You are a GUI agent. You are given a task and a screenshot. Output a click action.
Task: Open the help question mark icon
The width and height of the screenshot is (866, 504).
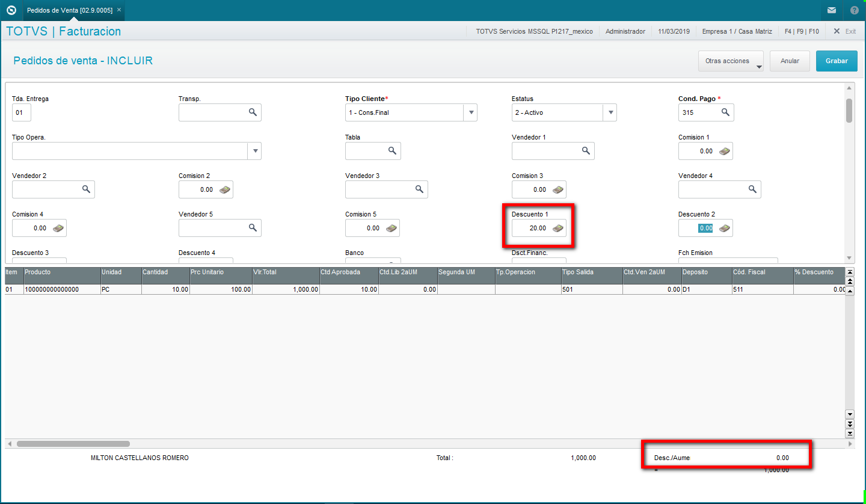(855, 10)
